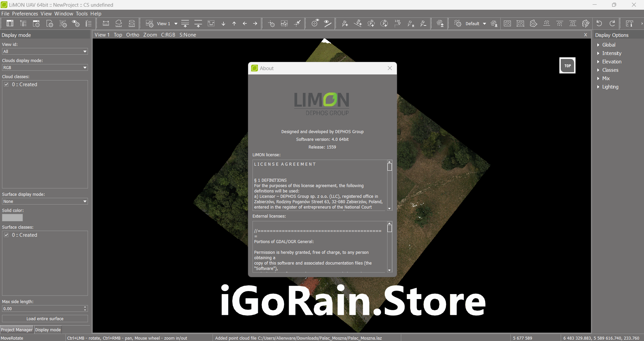
Task: Click the pan view up arrow
Action: click(x=234, y=23)
